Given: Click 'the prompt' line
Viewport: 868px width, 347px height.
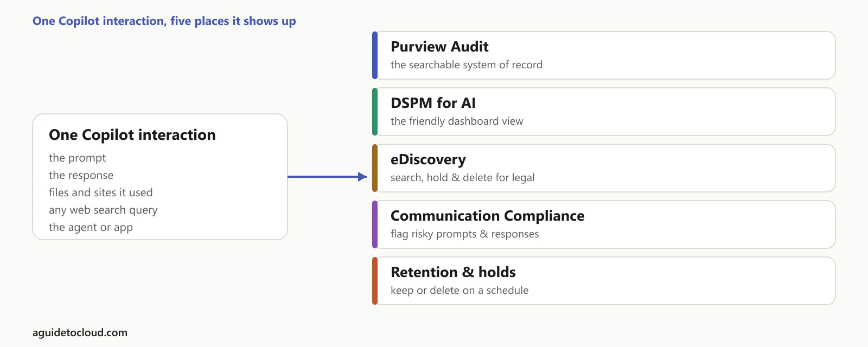Looking at the screenshot, I should pyautogui.click(x=78, y=158).
